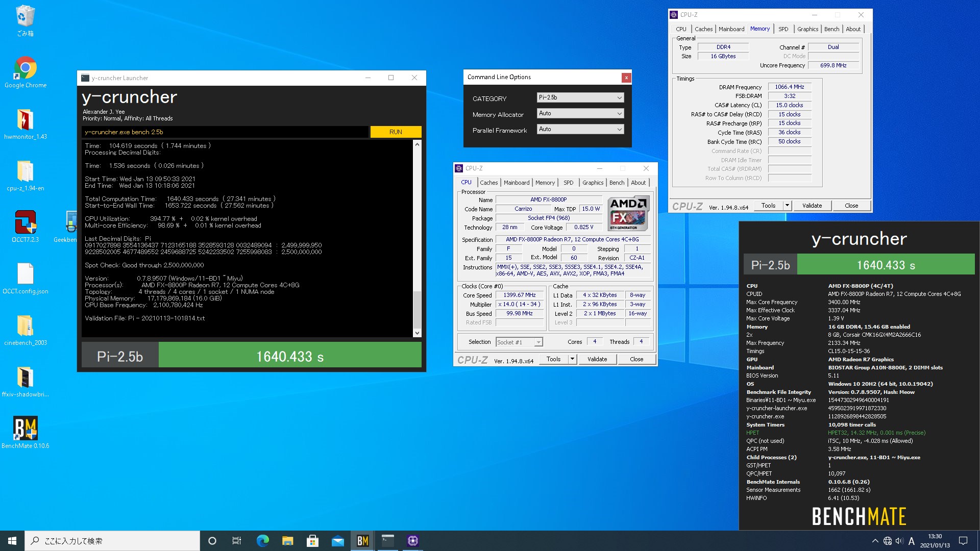Open Task View on taskbar
The width and height of the screenshot is (980, 551).
click(237, 541)
